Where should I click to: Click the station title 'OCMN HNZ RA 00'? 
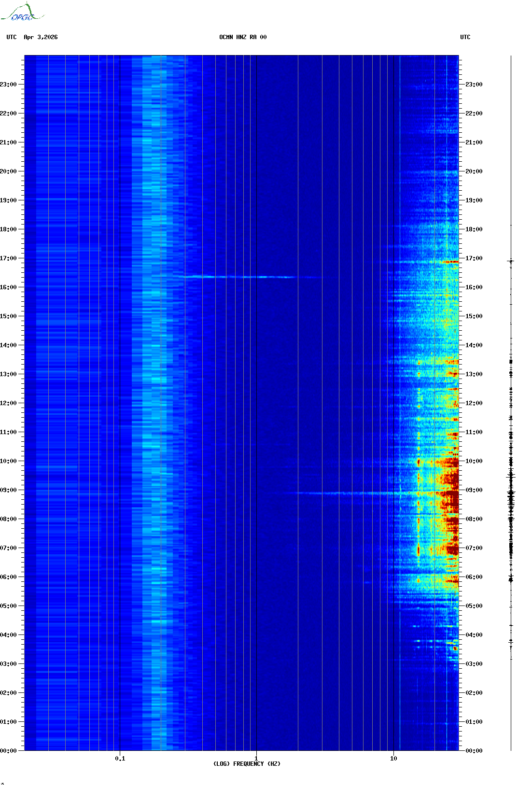243,37
